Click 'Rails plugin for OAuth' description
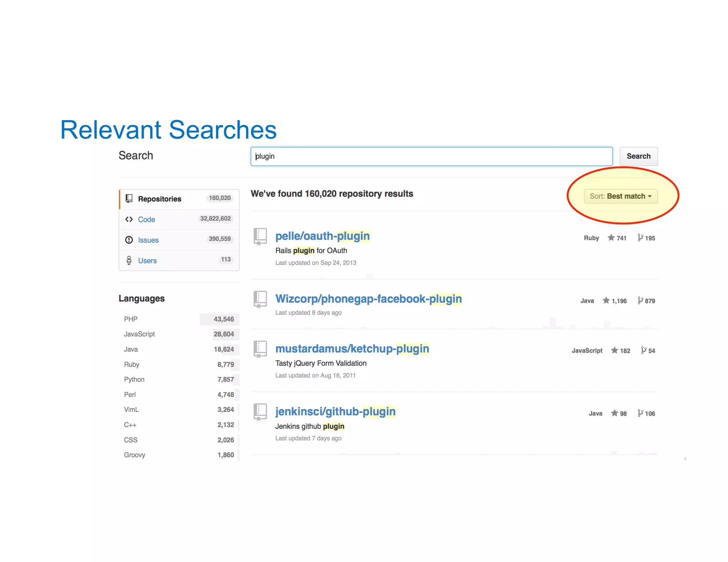This screenshot has width=728, height=562. coord(311,251)
